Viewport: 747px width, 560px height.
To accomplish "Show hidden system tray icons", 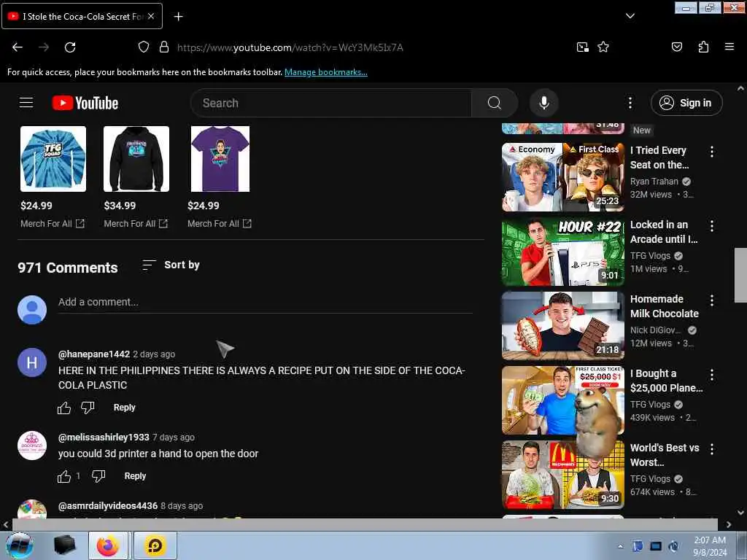I will click(620, 546).
